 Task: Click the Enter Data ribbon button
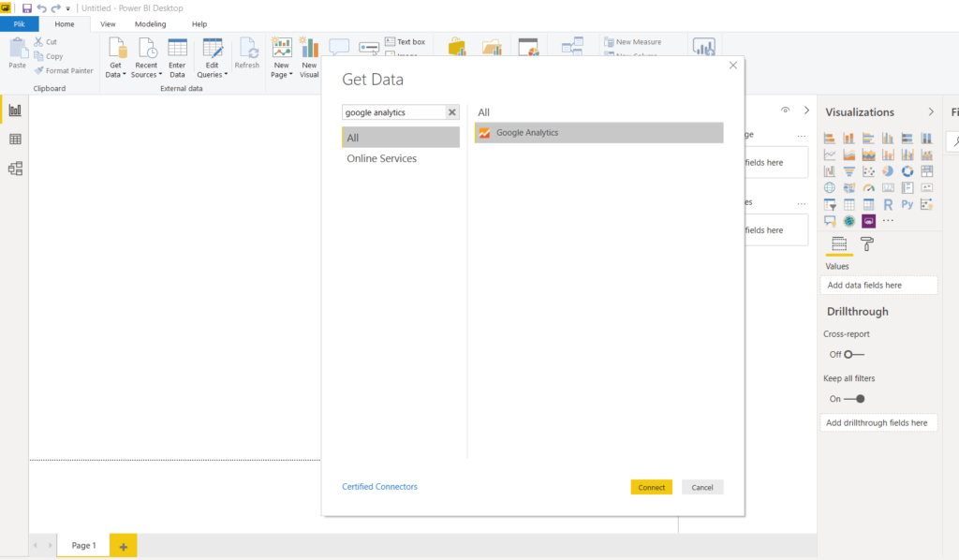click(177, 57)
